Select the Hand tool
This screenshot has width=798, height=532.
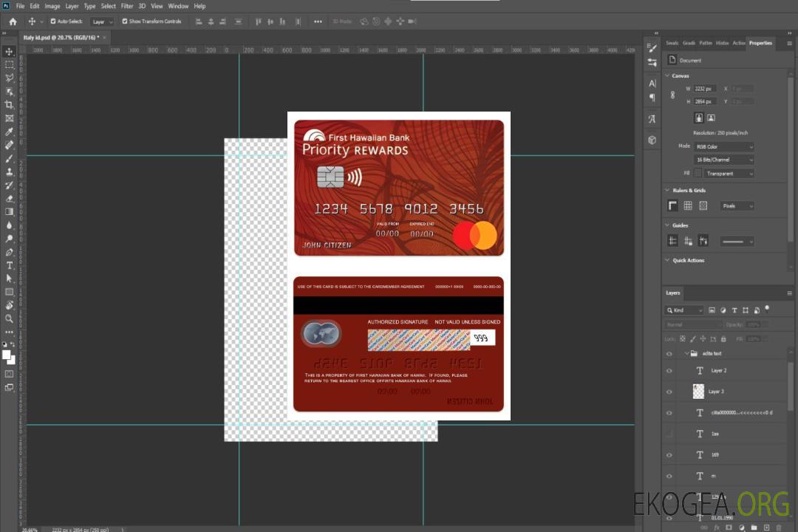[9, 305]
